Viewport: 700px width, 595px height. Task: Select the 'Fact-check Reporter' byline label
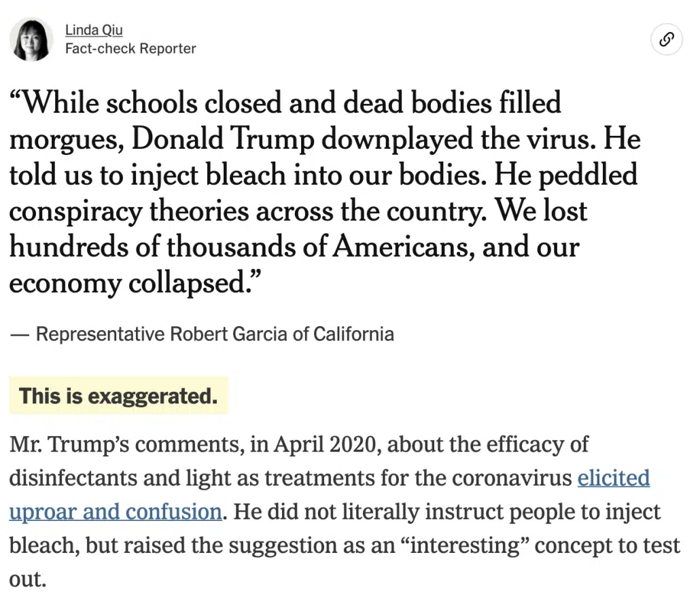click(x=130, y=48)
